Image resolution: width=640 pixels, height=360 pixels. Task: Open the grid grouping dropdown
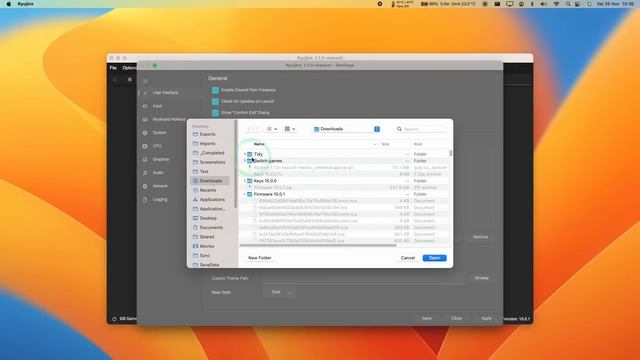290,129
